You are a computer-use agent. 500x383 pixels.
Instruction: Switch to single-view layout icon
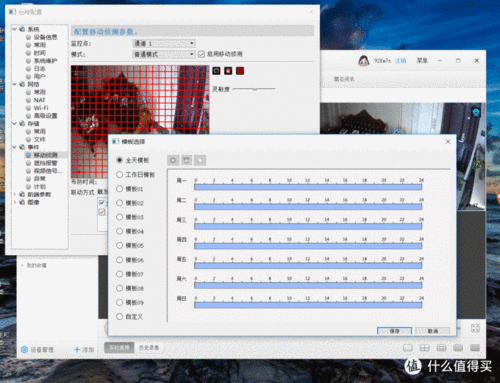(x=408, y=348)
